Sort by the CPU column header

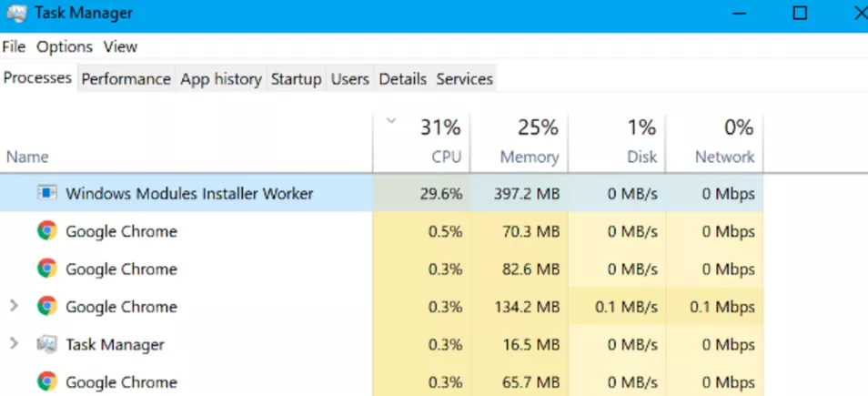click(x=446, y=157)
